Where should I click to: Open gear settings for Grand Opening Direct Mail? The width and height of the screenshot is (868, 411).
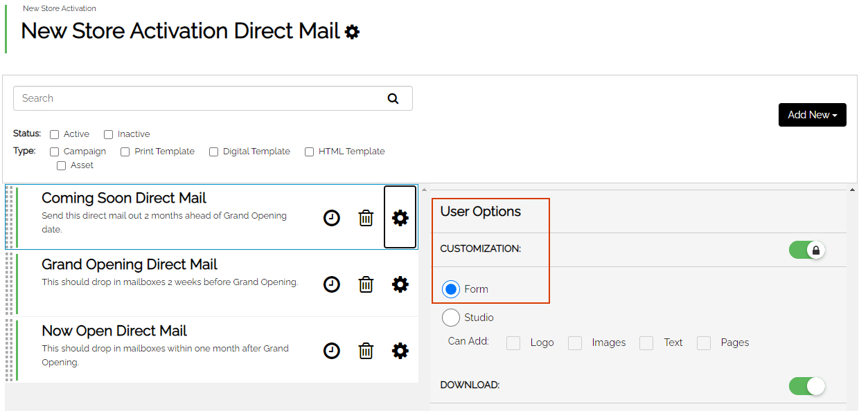400,284
